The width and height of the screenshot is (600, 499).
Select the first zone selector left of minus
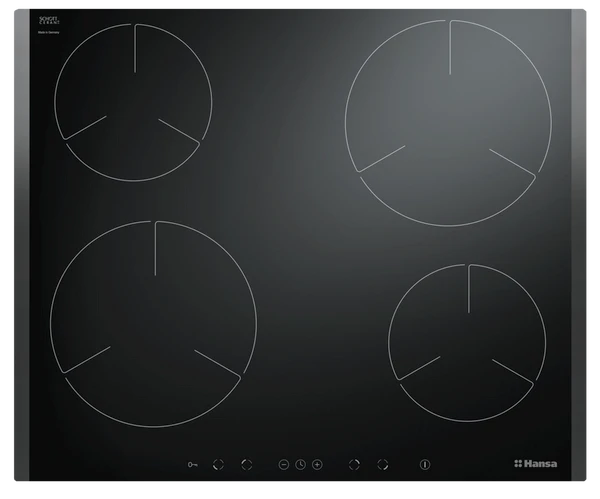click(x=220, y=464)
